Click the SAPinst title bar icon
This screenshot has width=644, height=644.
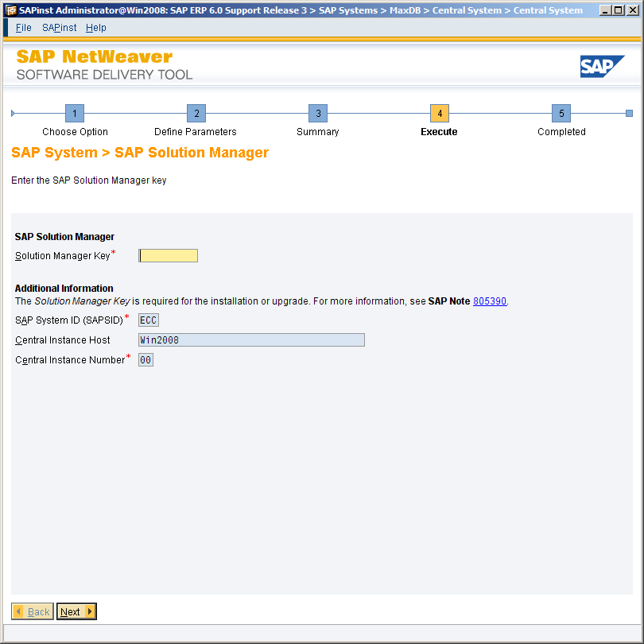pos(10,10)
